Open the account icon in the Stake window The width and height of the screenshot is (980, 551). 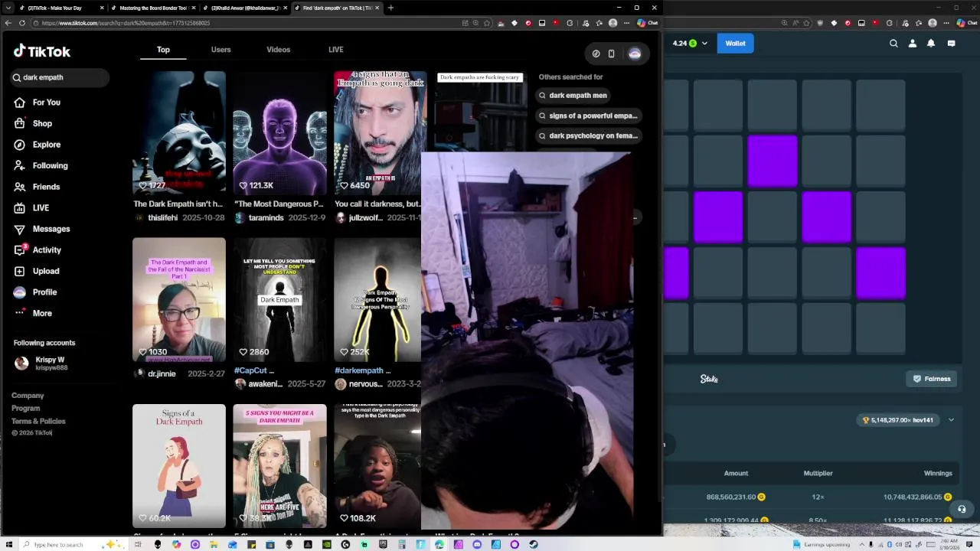pyautogui.click(x=912, y=44)
